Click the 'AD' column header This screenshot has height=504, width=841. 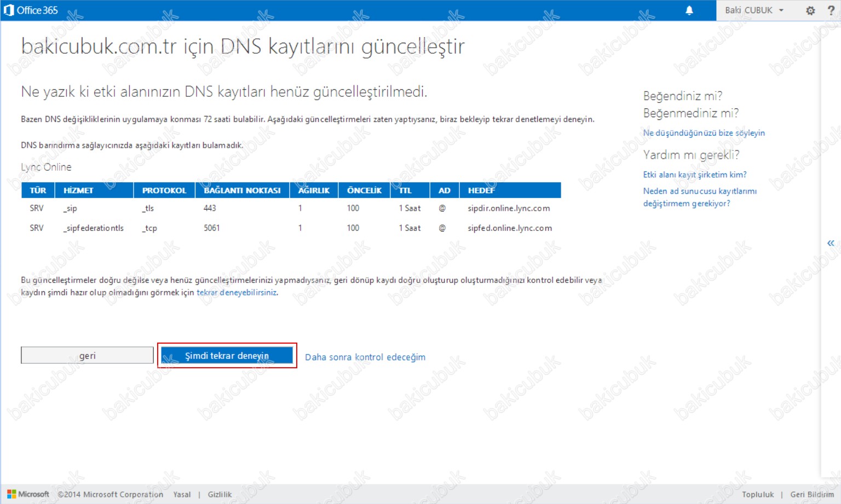point(445,190)
